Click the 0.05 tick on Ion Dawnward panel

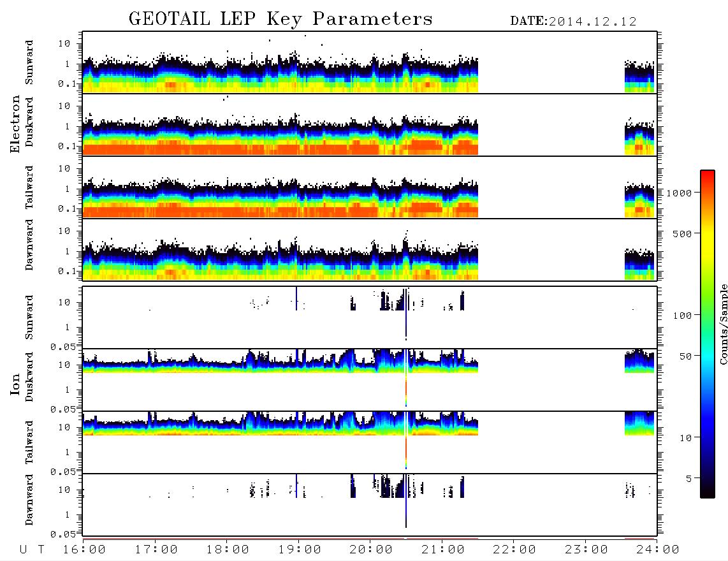[x=62, y=534]
